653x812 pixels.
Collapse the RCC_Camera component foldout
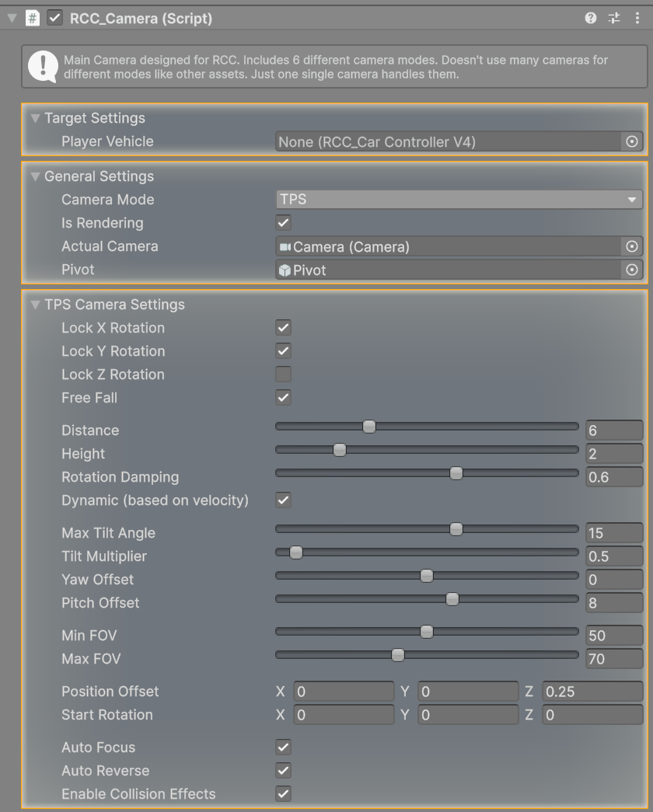click(x=12, y=19)
